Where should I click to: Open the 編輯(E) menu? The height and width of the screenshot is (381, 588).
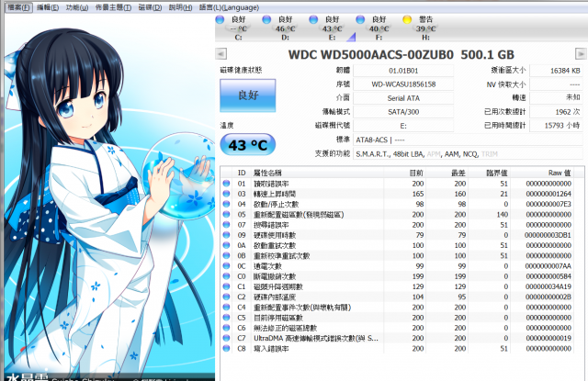pyautogui.click(x=48, y=7)
